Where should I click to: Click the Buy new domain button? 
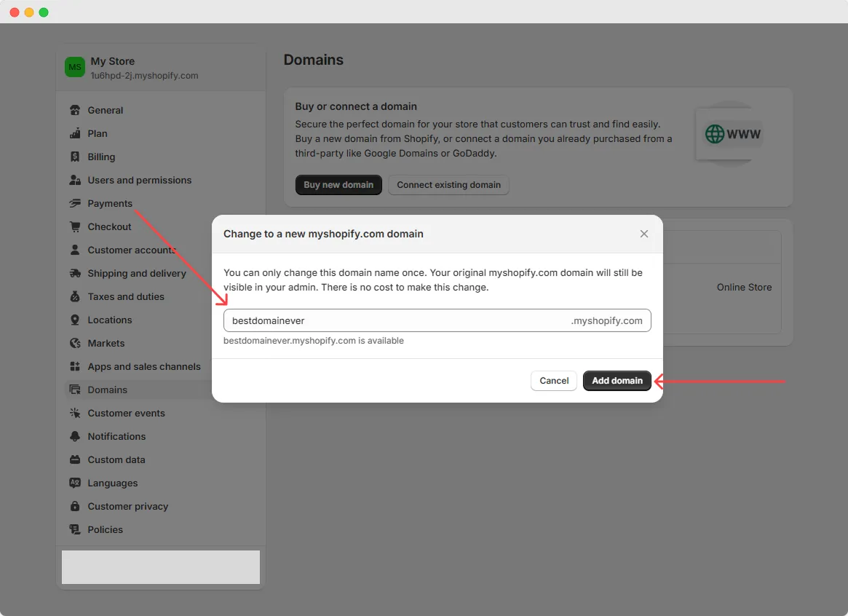click(x=338, y=185)
